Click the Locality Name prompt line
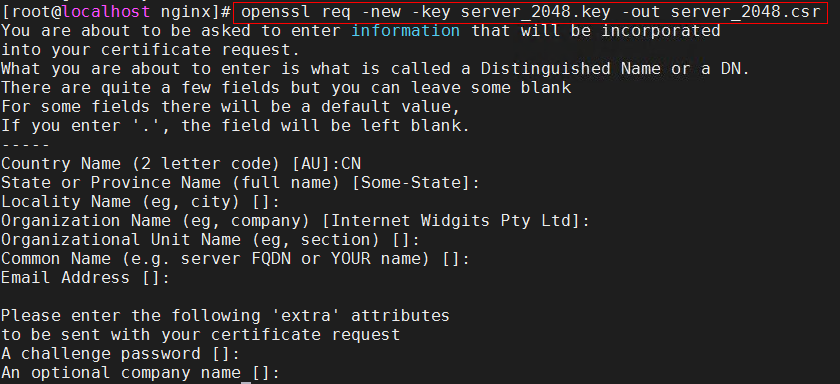The image size is (840, 384). pos(140,202)
